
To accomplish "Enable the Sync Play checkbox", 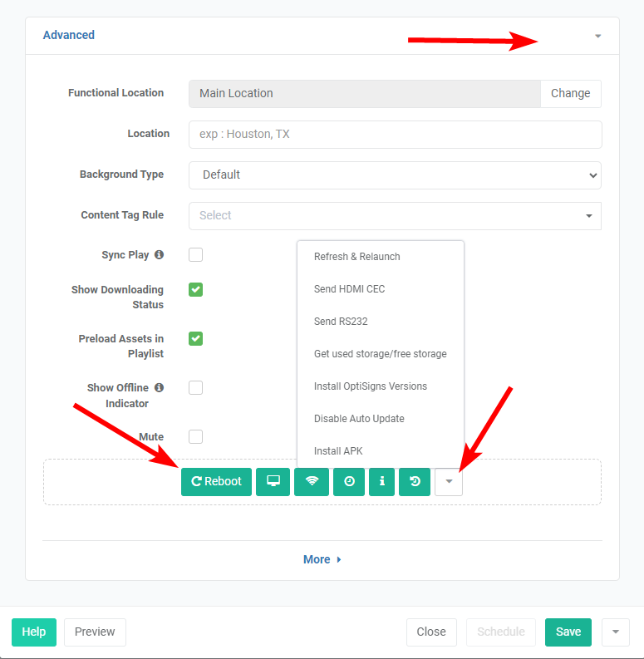I will point(195,254).
